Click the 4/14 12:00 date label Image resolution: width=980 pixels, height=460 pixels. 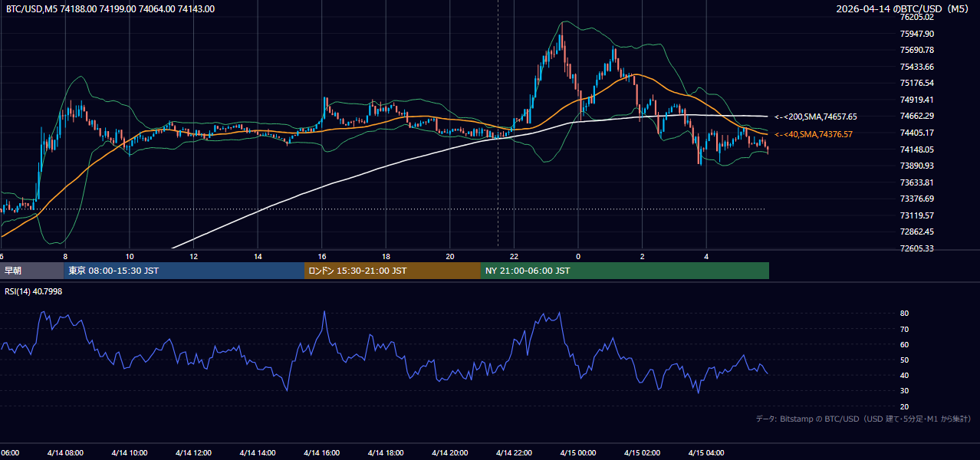[193, 452]
